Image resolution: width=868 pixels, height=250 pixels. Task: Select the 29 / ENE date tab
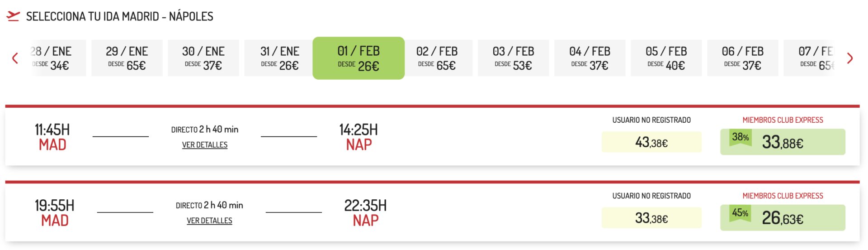[127, 58]
